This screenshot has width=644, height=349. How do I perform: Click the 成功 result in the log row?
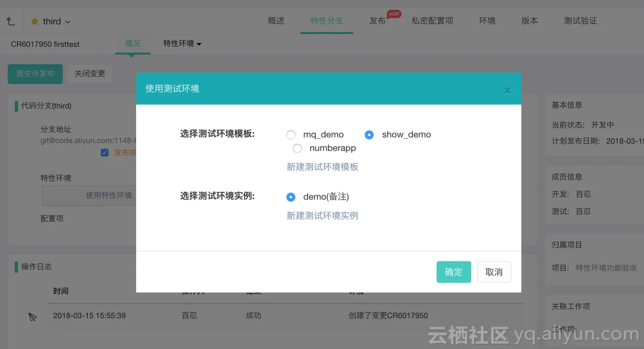click(x=253, y=315)
